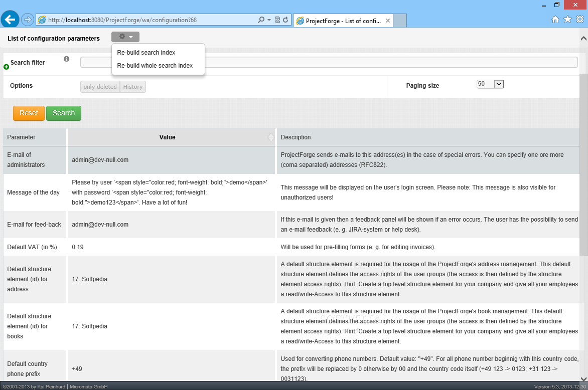
Task: Click the Kai Reinhard copyright footer text
Action: point(34,386)
